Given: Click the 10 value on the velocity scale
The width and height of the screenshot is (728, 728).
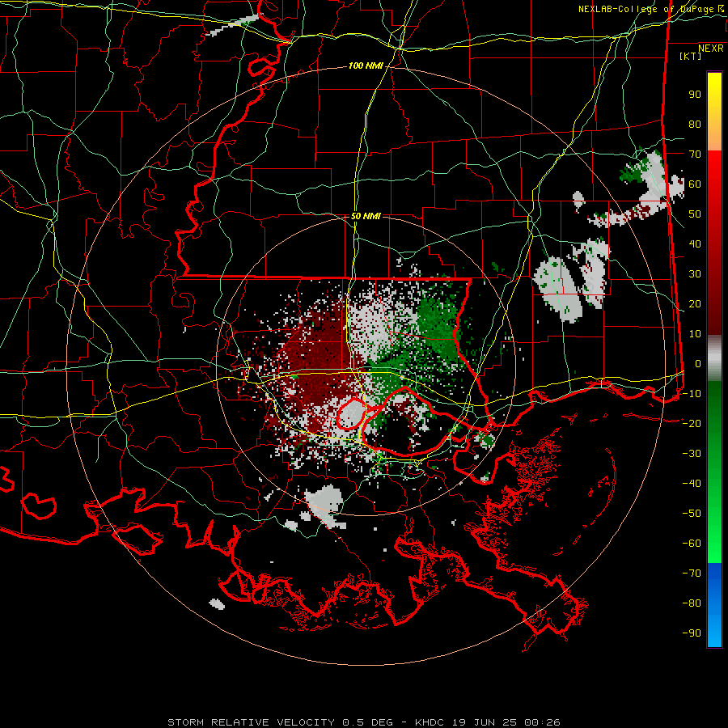Looking at the screenshot, I should [695, 334].
